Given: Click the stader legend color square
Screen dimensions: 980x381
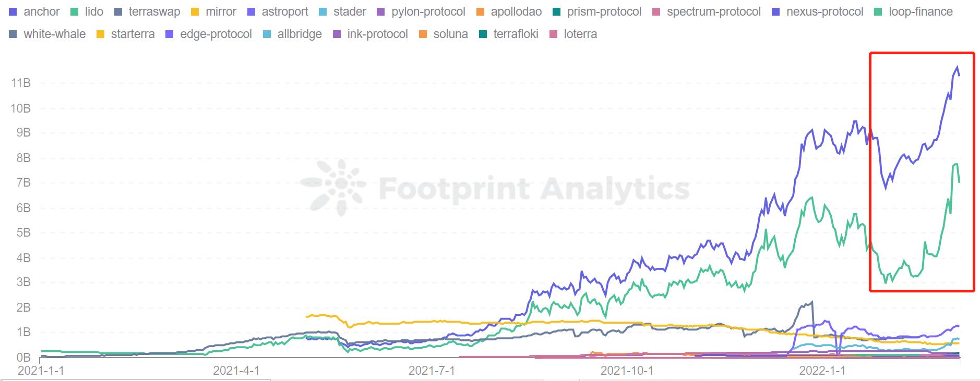Looking at the screenshot, I should point(323,12).
